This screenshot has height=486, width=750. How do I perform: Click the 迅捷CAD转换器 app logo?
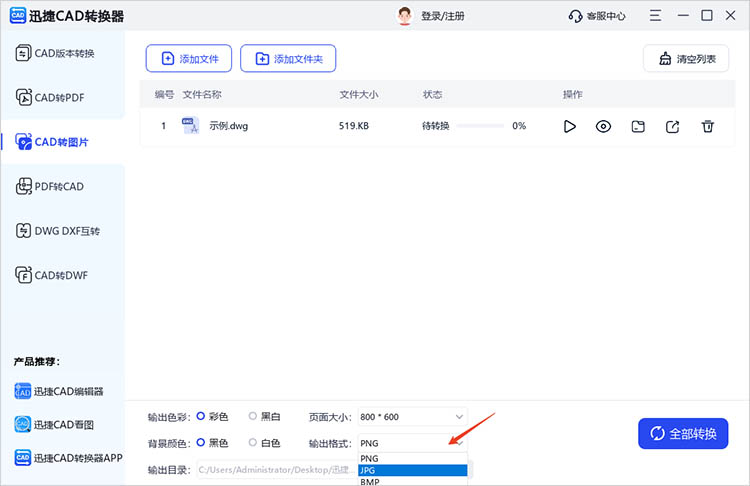coord(18,16)
